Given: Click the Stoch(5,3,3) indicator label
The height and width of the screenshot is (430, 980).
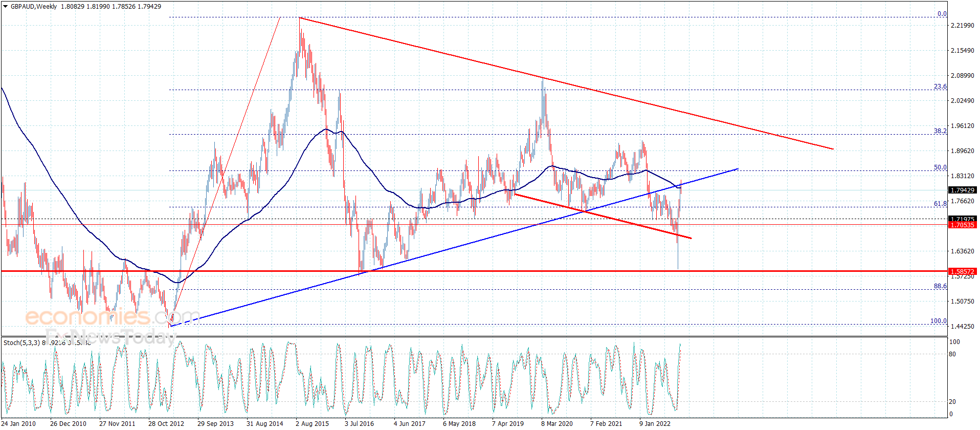Looking at the screenshot, I should click(x=21, y=342).
